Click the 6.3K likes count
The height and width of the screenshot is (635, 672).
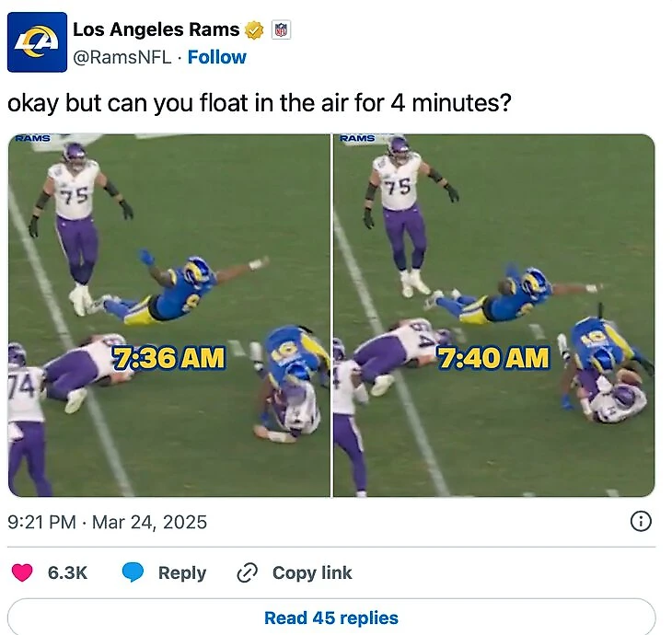click(67, 572)
